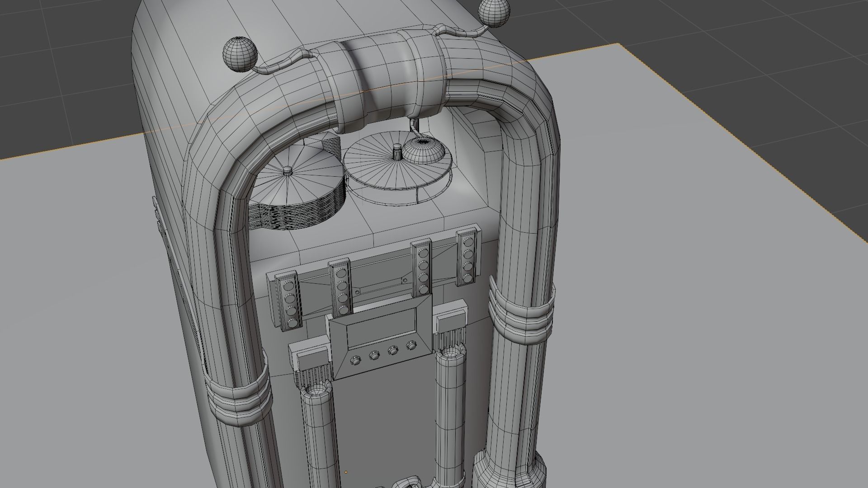Select the left antenna sphere on the jukebox top
Screen dimensions: 868x488
click(x=240, y=54)
